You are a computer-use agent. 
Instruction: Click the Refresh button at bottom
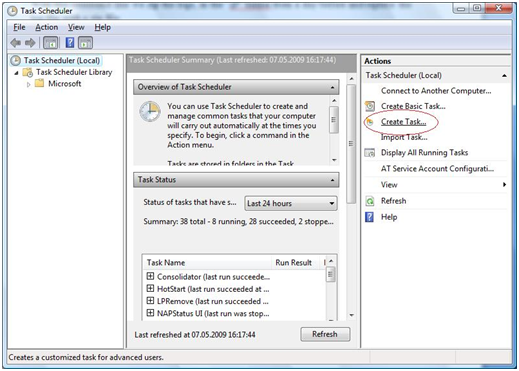[325, 334]
